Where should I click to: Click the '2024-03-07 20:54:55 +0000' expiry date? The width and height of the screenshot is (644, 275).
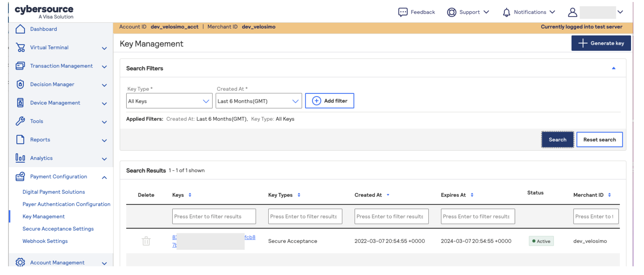coord(476,241)
